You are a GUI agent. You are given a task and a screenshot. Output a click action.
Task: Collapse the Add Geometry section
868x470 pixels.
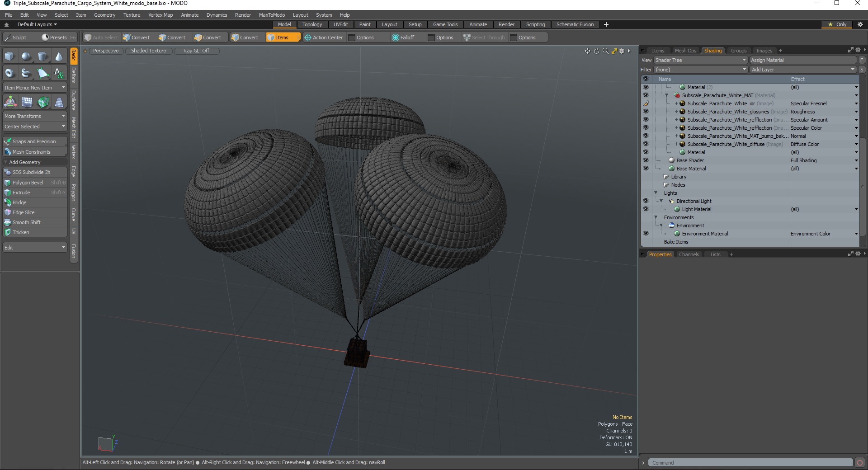click(x=5, y=162)
